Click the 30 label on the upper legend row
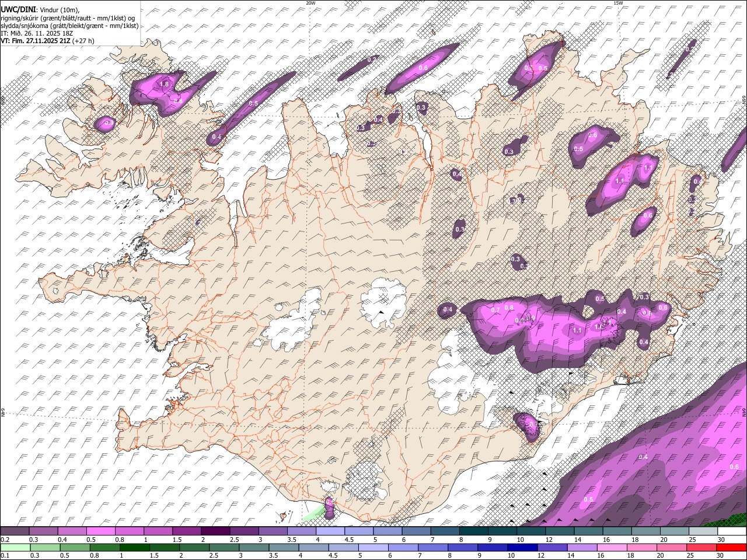The image size is (747, 560). pyautogui.click(x=721, y=540)
